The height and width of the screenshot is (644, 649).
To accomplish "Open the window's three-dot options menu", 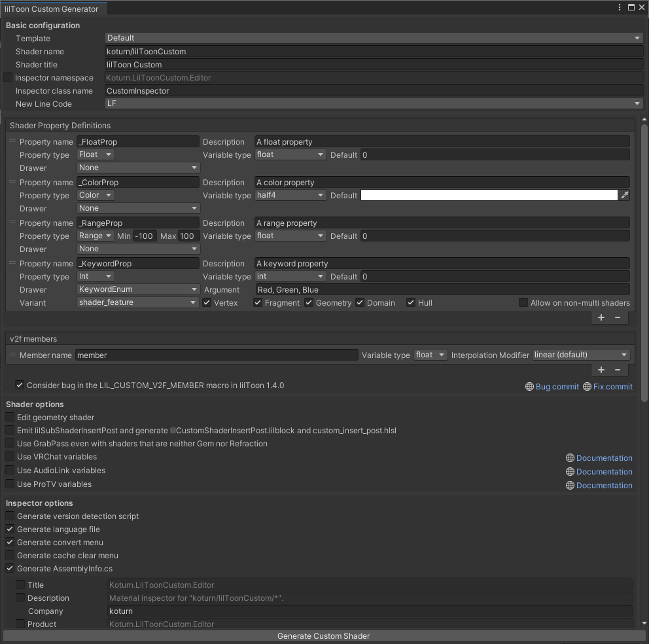I will pyautogui.click(x=619, y=7).
